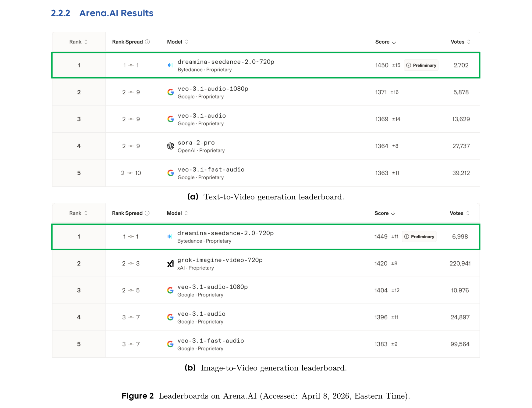Click the '2.2.2 Arena.AI Results' section heading
Screen dimensions: 532x408
(102, 13)
